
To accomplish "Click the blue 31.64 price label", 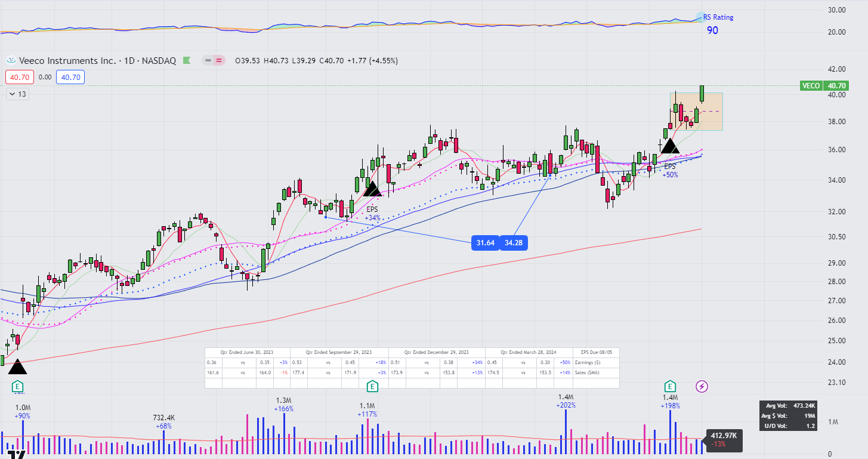I will pos(485,243).
